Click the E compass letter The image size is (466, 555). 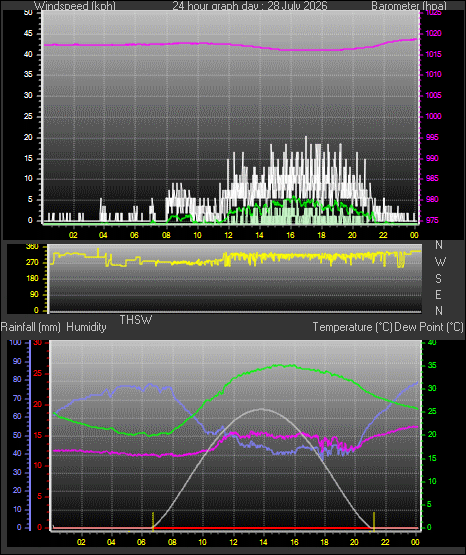[x=438, y=295]
